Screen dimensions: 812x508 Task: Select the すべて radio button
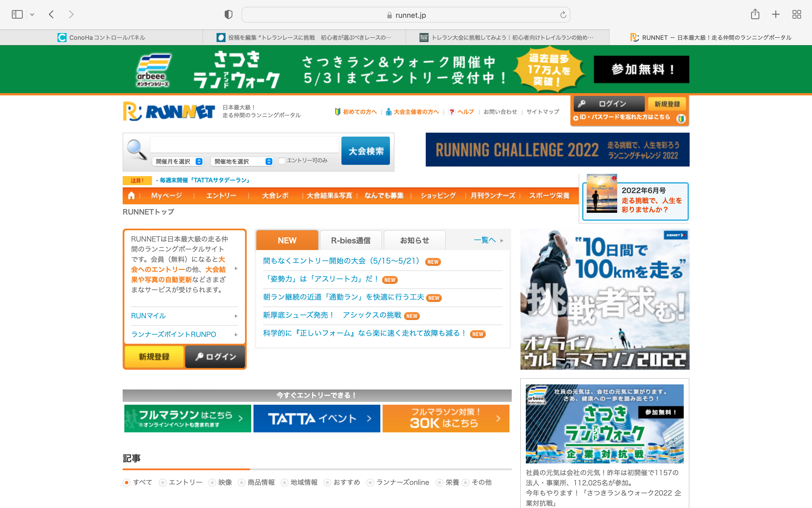pos(127,483)
